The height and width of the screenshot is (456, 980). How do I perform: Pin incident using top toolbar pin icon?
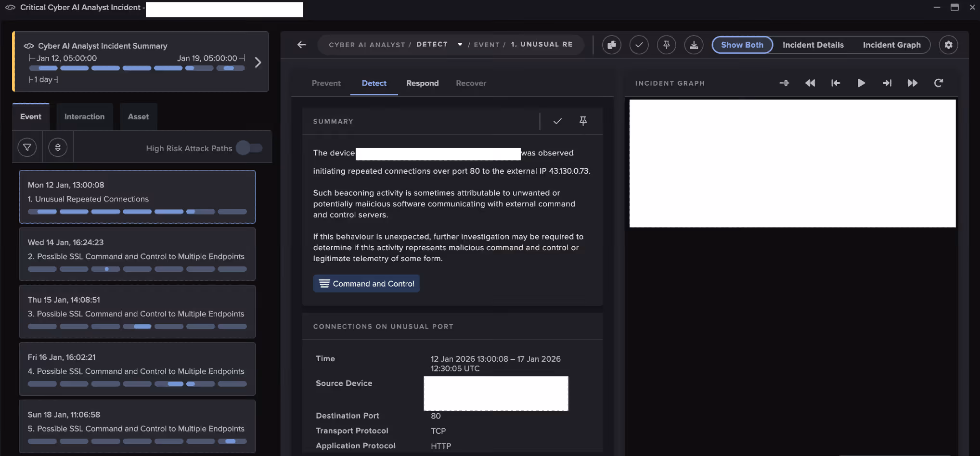(x=666, y=45)
